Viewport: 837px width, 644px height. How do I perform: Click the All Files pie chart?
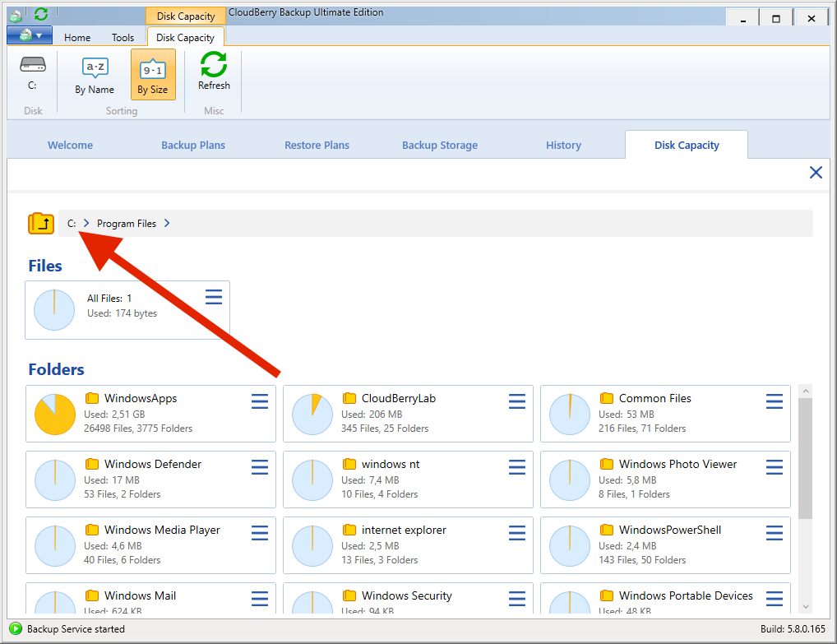pos(54,310)
